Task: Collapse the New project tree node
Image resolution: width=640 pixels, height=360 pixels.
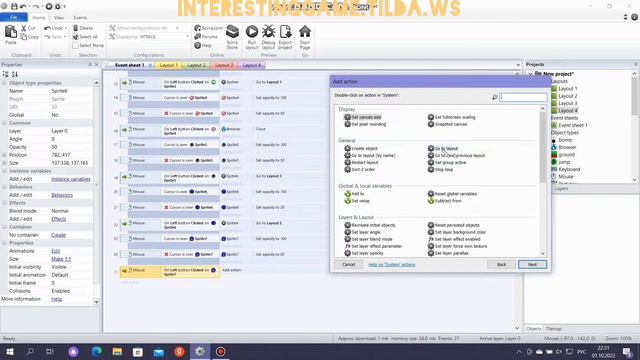Action: click(x=530, y=74)
